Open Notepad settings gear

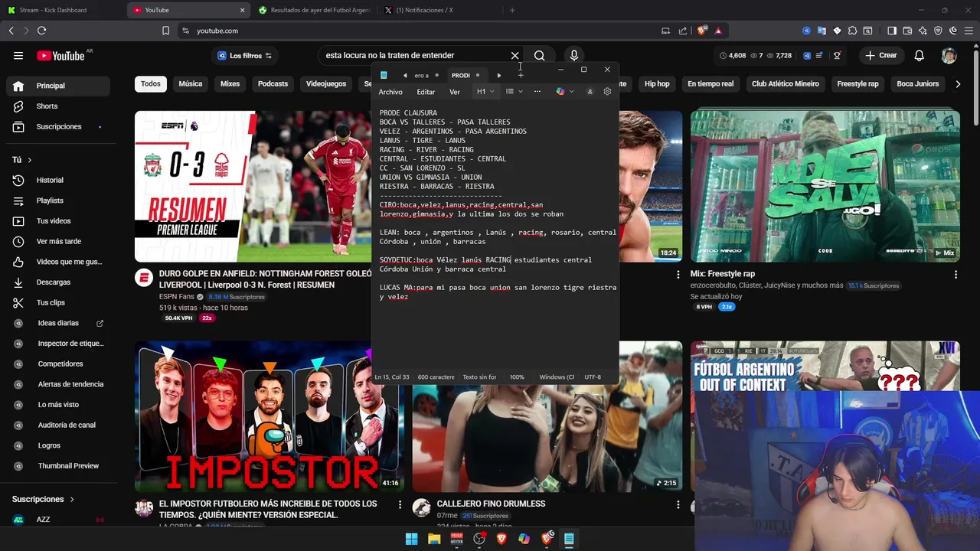(x=607, y=92)
